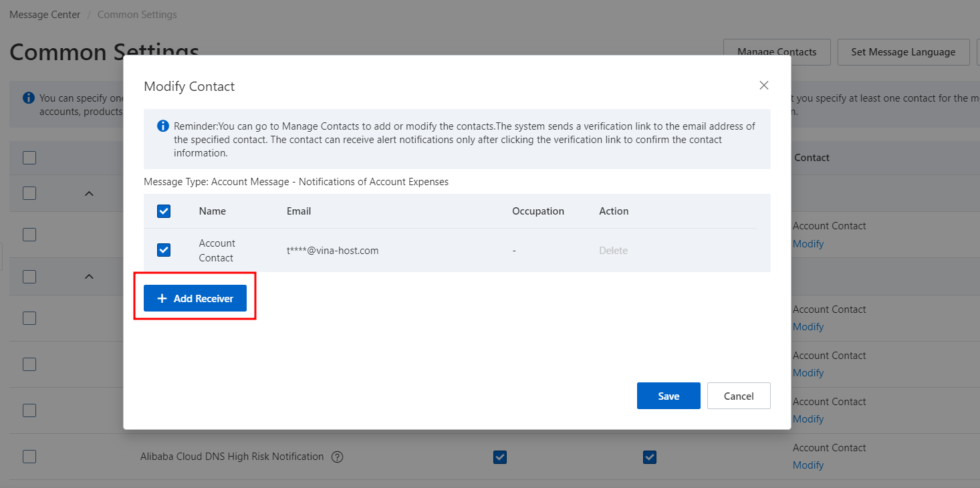Cancel the Modify Contact dialog
Viewport: 980px width, 488px height.
click(x=739, y=396)
